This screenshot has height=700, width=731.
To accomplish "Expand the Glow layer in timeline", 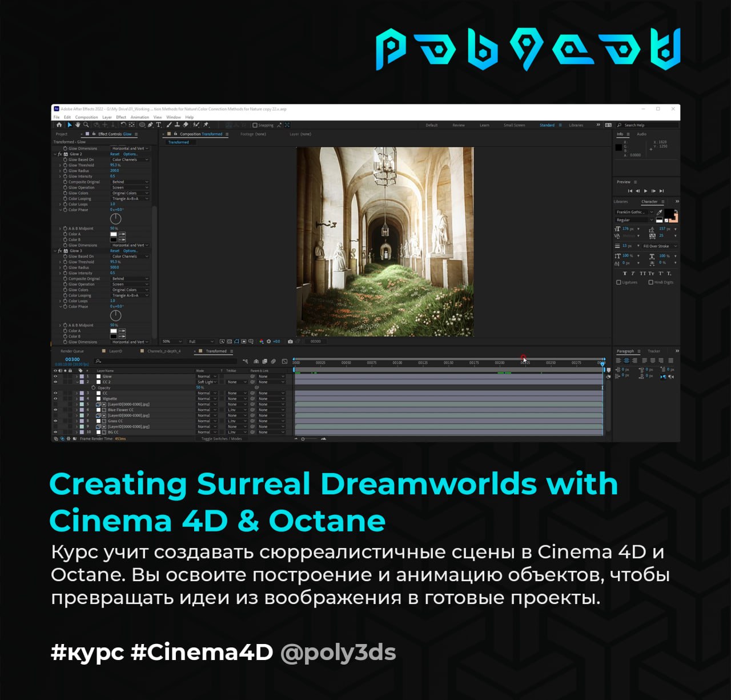I will (77, 377).
